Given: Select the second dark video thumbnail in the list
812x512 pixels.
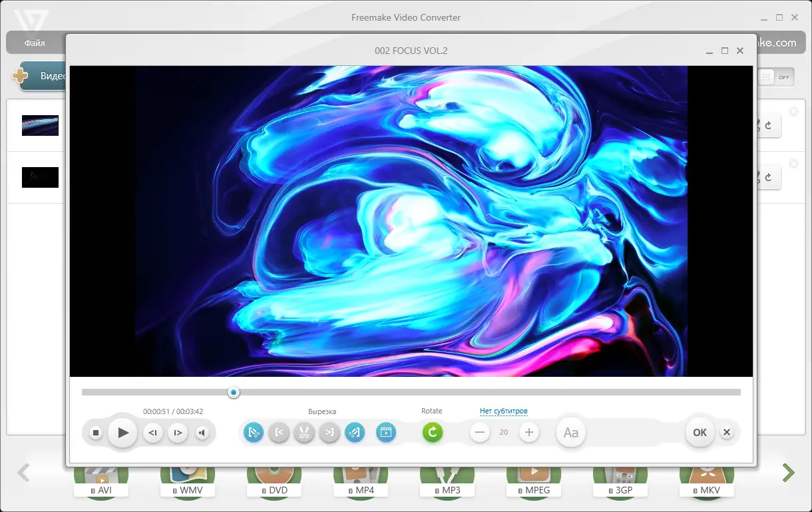Looking at the screenshot, I should pyautogui.click(x=40, y=177).
